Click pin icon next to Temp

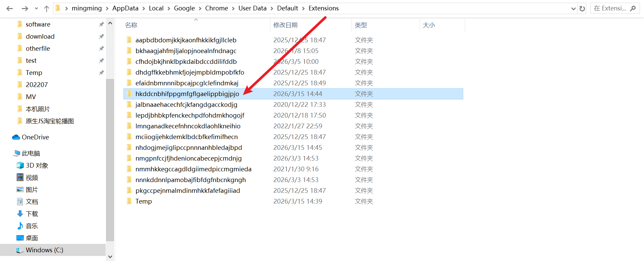click(x=101, y=73)
